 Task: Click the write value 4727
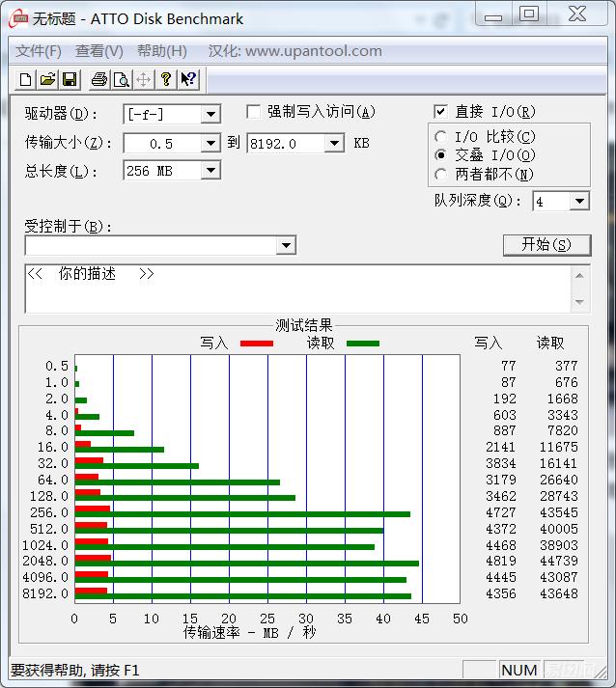(500, 512)
